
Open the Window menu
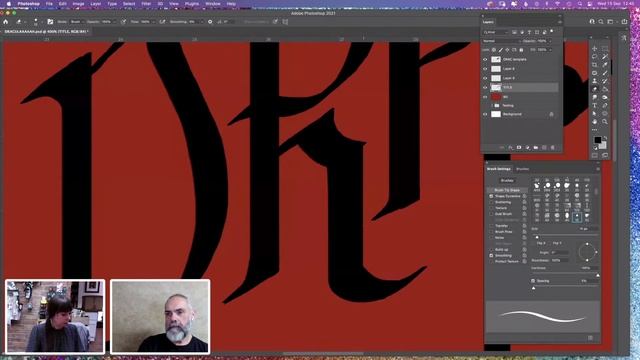point(213,4)
